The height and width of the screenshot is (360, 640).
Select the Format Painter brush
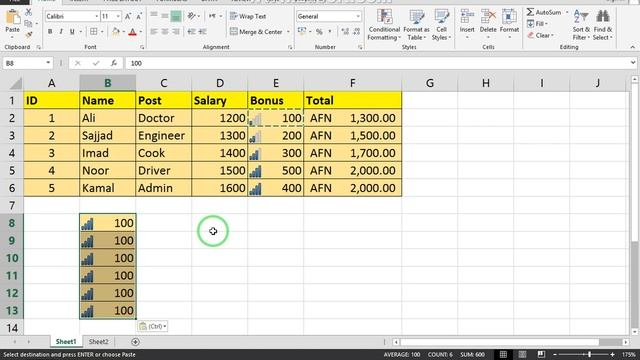pos(28,36)
